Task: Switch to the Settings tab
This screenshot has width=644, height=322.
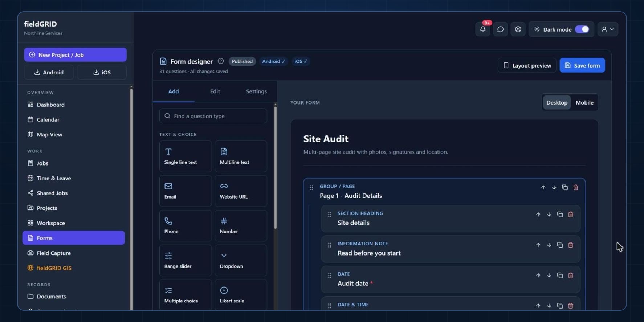Action: click(x=256, y=91)
